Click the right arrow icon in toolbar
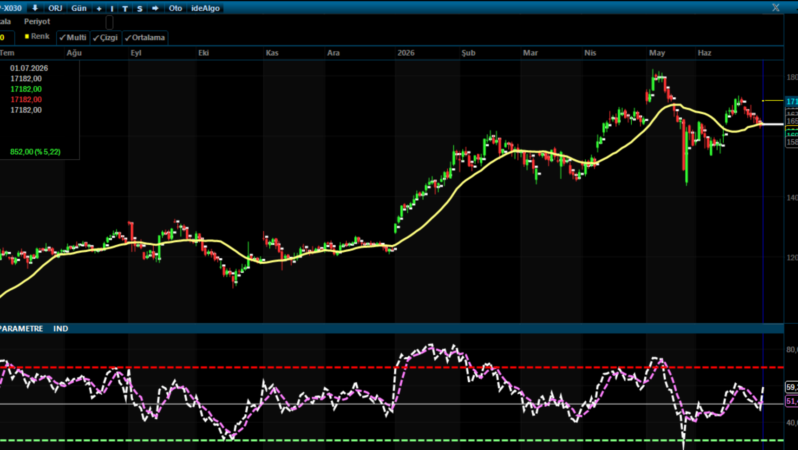The image size is (798, 450). tap(155, 9)
